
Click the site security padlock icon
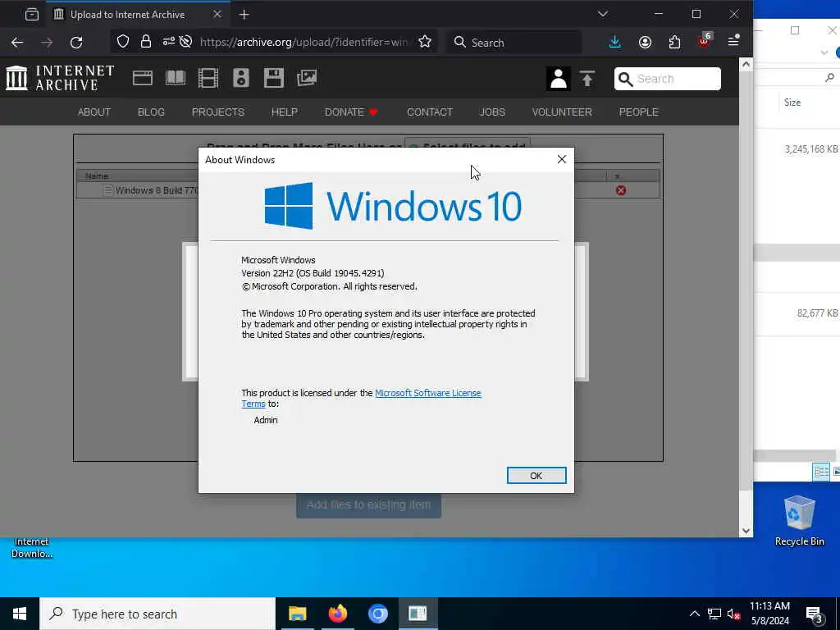point(146,42)
